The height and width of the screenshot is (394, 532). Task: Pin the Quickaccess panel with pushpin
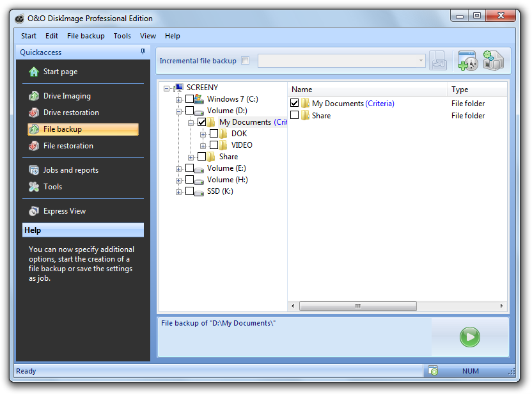pyautogui.click(x=143, y=52)
